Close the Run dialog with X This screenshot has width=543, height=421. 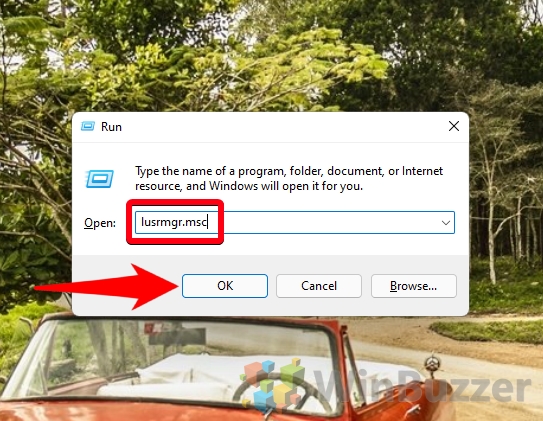pyautogui.click(x=454, y=126)
